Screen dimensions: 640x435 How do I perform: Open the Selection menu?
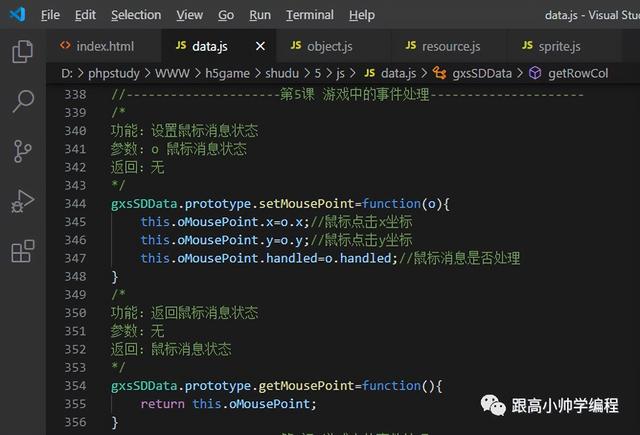tap(136, 15)
